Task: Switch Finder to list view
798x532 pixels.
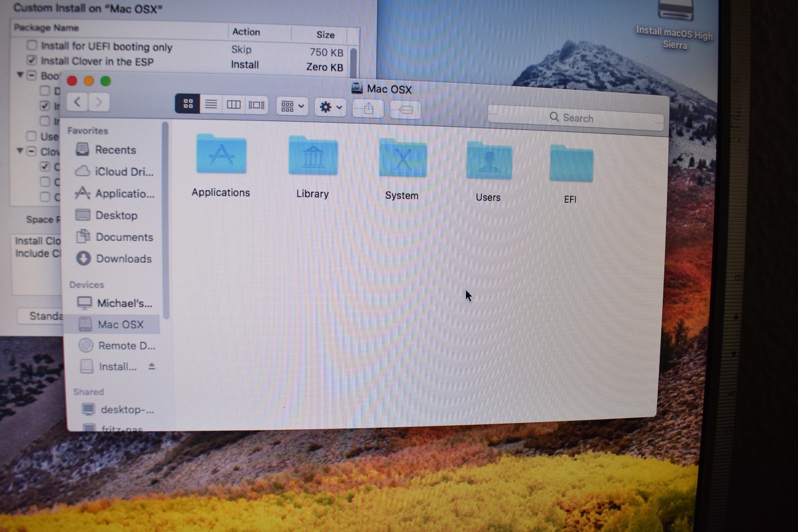Action: coord(211,104)
